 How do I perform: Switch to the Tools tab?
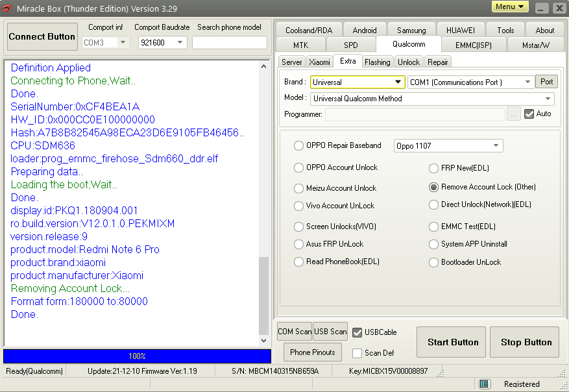tap(505, 30)
